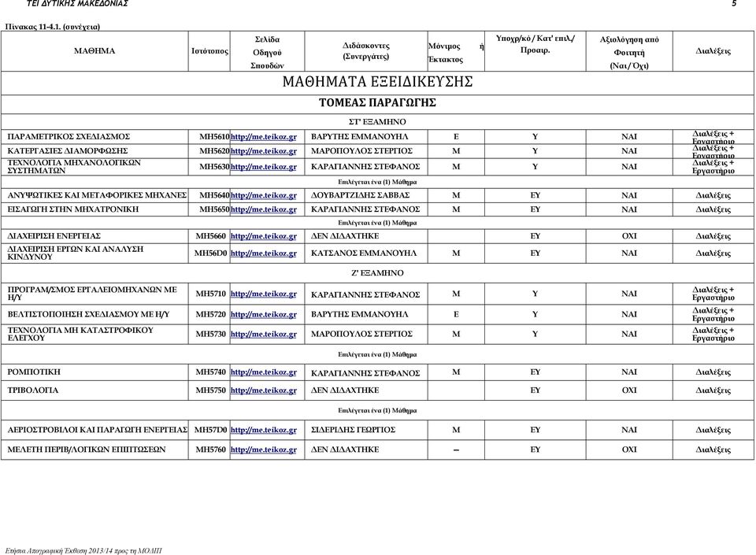Open the teikoz link in the ΜΗ5710 row
Screen dimensions: 756x555
pos(263,294)
